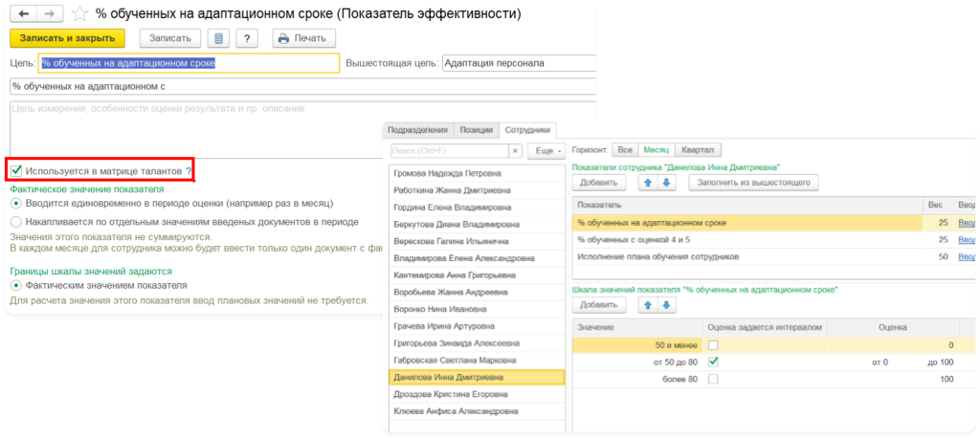Set the horizon to 'Квартал'
The height and width of the screenshot is (440, 980).
click(x=698, y=150)
